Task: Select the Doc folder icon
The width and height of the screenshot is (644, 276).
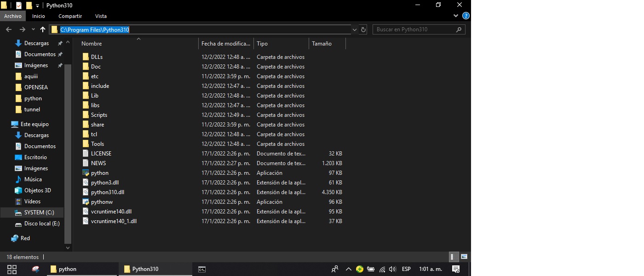Action: [x=86, y=67]
